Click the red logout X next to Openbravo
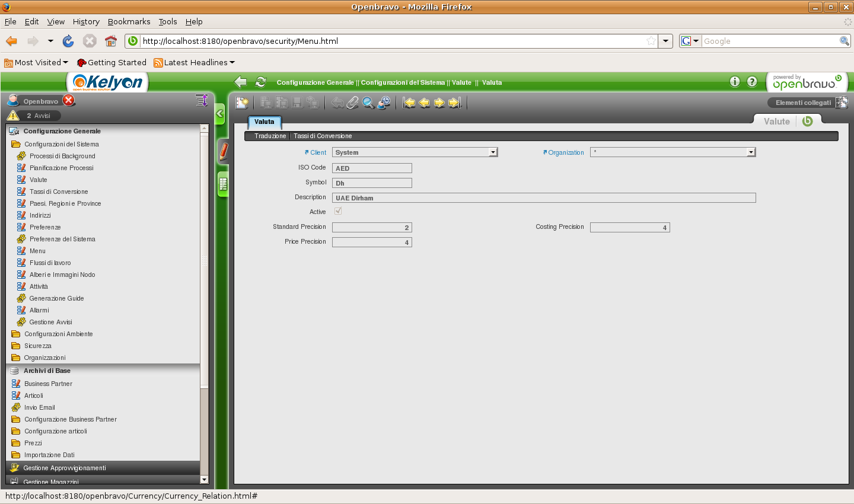The height and width of the screenshot is (504, 854). (x=69, y=100)
